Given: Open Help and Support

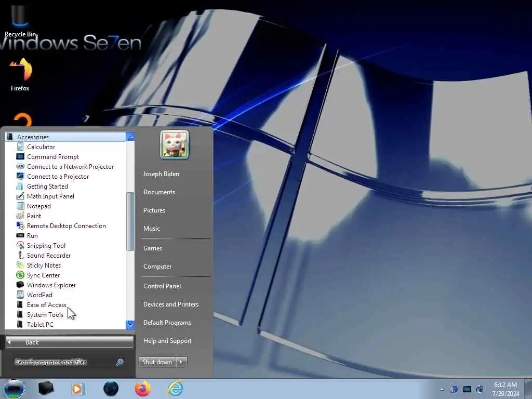Looking at the screenshot, I should (167, 341).
